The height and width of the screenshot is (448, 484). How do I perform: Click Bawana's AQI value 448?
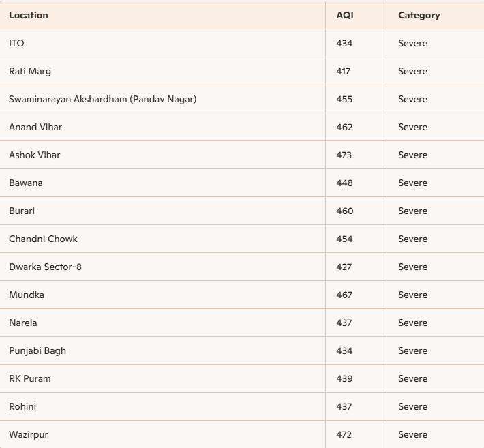pyautogui.click(x=344, y=183)
